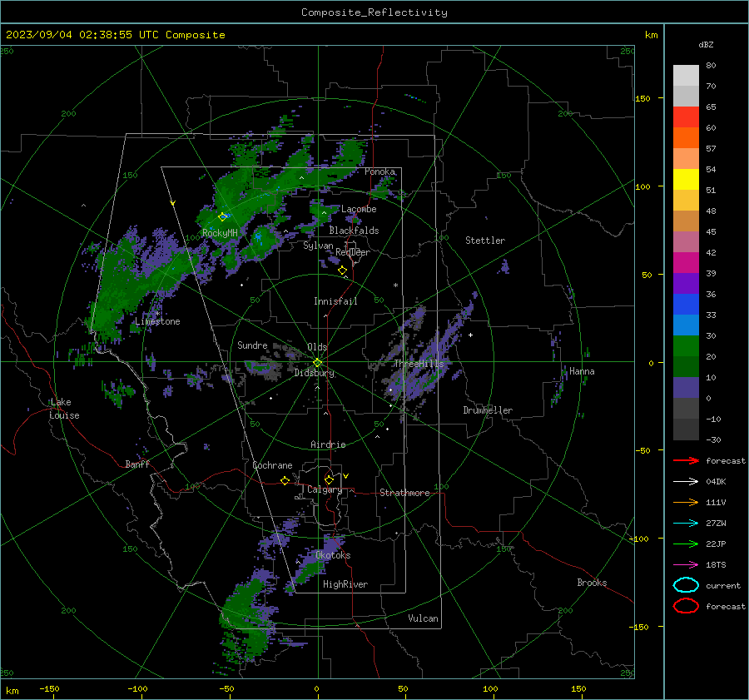Click the green 22JP arrow icon
Screen dimensions: 749x700
click(x=686, y=544)
